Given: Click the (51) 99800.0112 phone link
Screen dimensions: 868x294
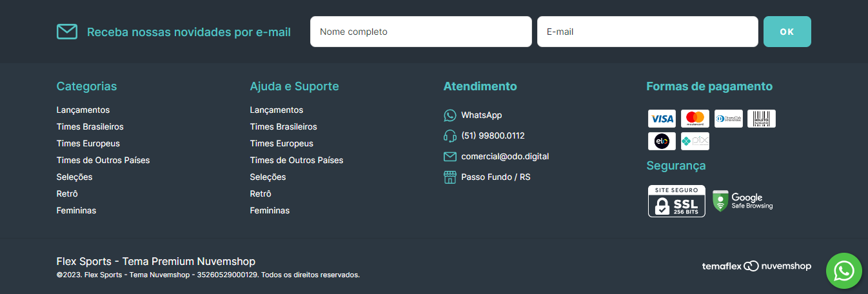Looking at the screenshot, I should (493, 136).
